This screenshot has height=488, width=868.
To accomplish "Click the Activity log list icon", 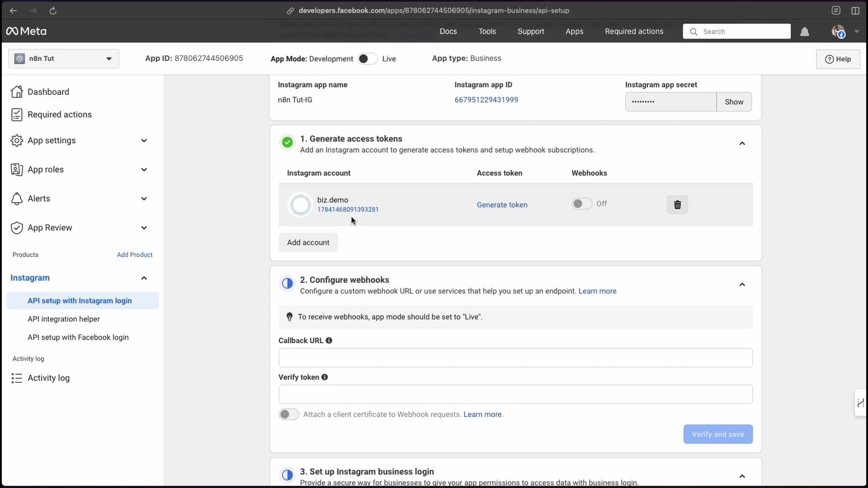I will (17, 378).
